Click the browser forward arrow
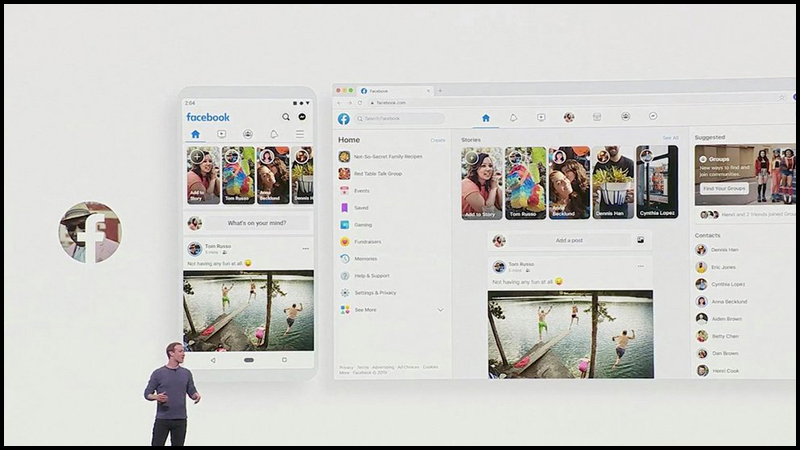The width and height of the screenshot is (800, 450). 349,103
